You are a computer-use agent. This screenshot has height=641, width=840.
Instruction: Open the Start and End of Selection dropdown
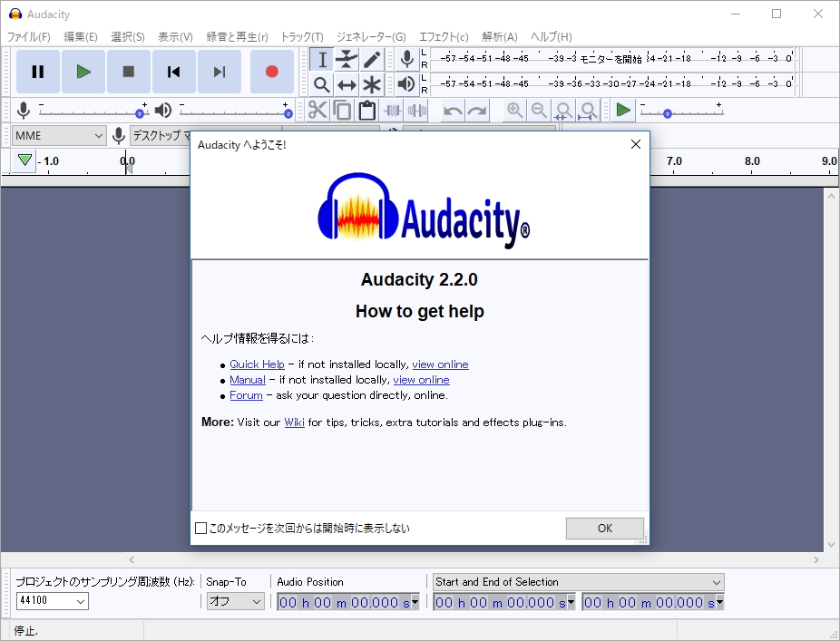tap(578, 582)
